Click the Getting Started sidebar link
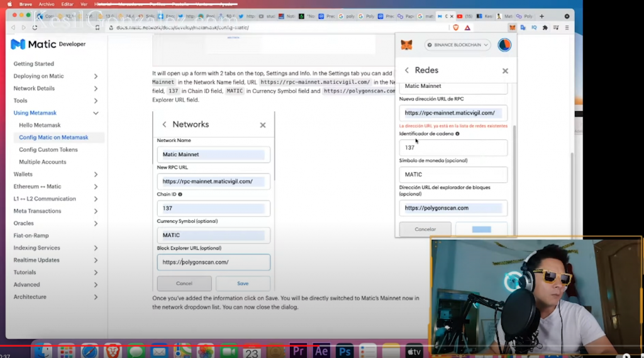The width and height of the screenshot is (644, 358). click(x=34, y=64)
